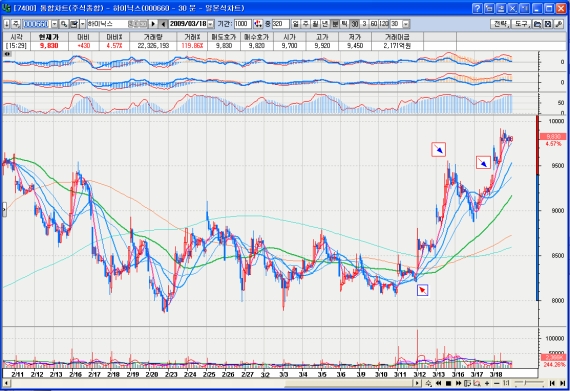This screenshot has height=391, width=570.
Task: Open the 전략 strategy menu button
Action: [500, 24]
